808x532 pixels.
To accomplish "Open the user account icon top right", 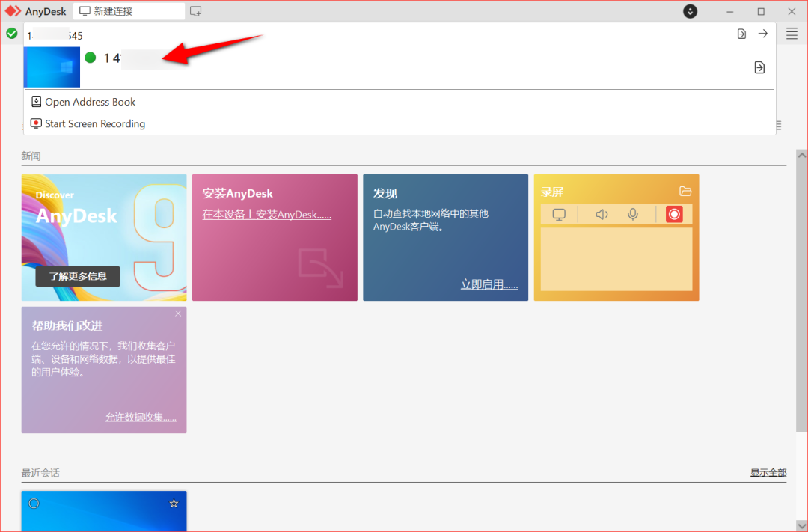I will pos(690,11).
